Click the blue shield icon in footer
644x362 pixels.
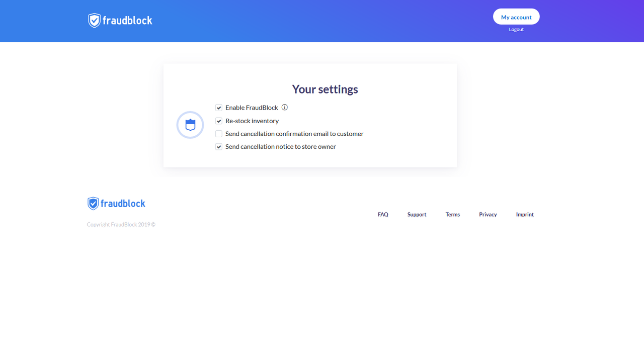coord(93,204)
